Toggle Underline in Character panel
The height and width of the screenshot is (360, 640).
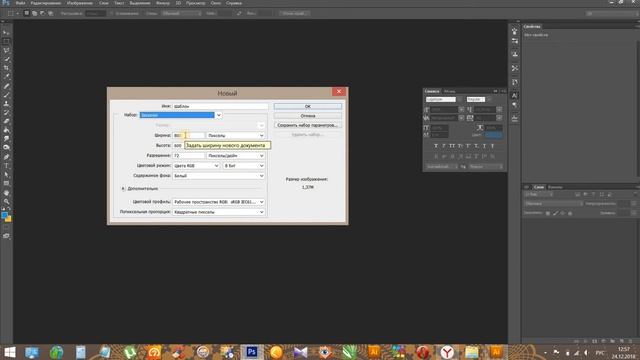click(x=484, y=146)
